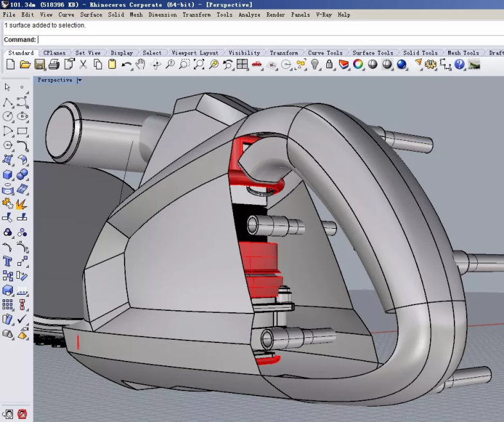Select the Circle tool
The image size is (504, 422).
click(x=8, y=116)
